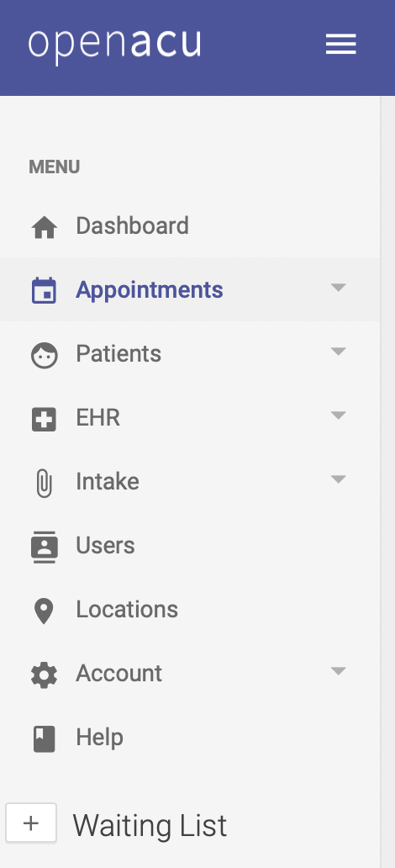Expand the Patients submenu arrow
The image size is (395, 868).
[x=338, y=351]
